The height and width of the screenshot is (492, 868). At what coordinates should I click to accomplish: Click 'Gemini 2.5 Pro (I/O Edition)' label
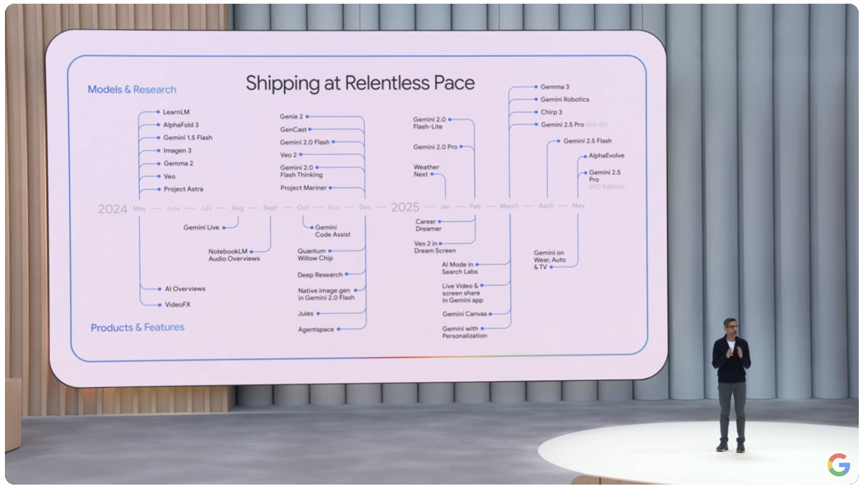[x=607, y=180]
